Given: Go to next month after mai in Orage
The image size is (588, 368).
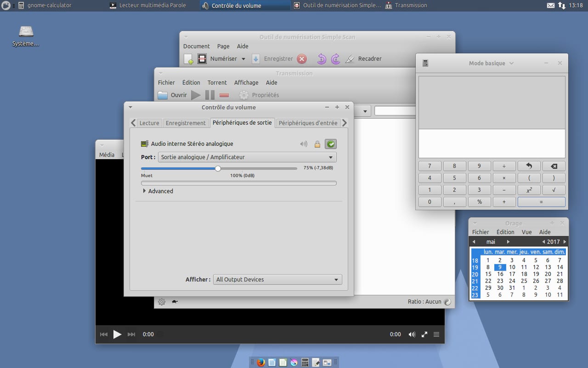Looking at the screenshot, I should click(508, 242).
